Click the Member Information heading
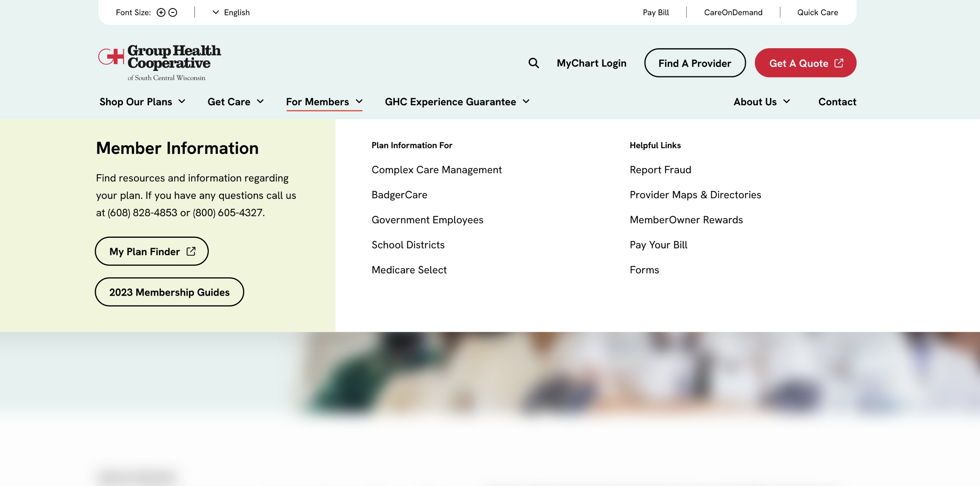Screen dimensions: 980x486 pos(177,148)
